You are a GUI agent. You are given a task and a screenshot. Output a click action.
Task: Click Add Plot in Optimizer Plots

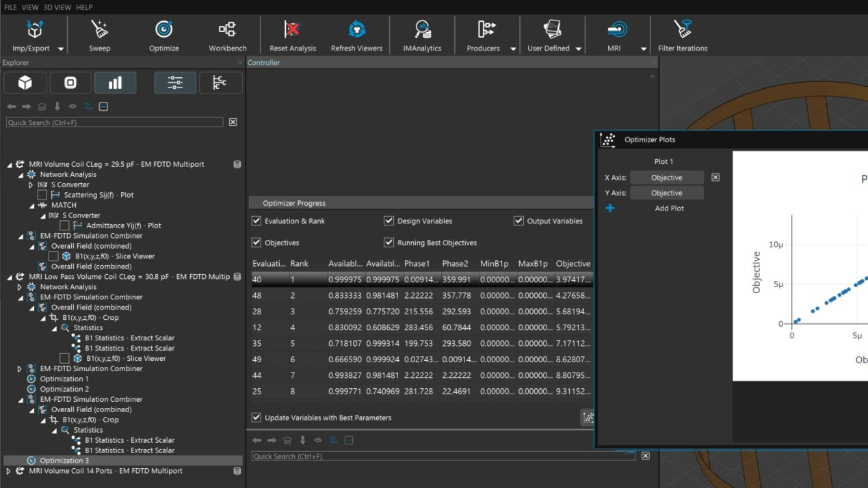[669, 208]
